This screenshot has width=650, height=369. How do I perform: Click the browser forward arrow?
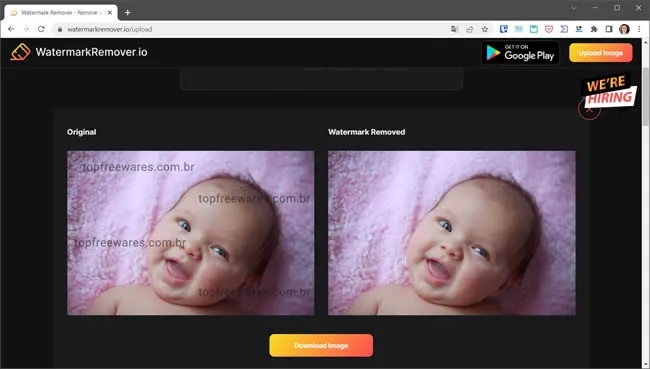pos(27,29)
